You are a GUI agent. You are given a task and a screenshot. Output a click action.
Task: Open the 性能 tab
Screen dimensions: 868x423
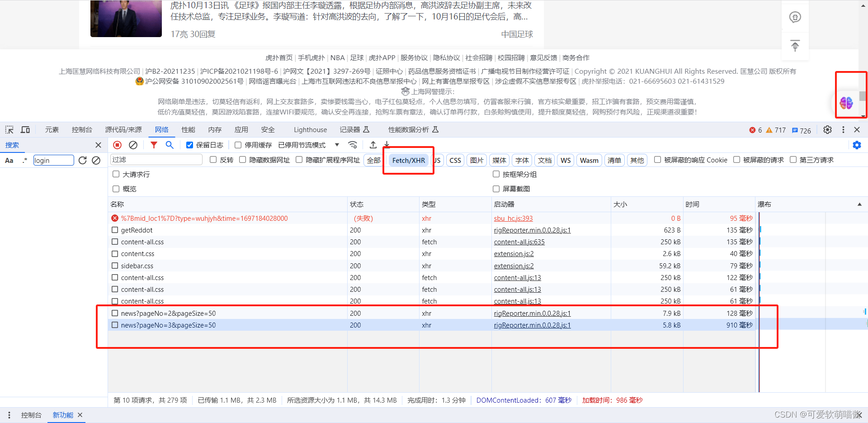(188, 130)
